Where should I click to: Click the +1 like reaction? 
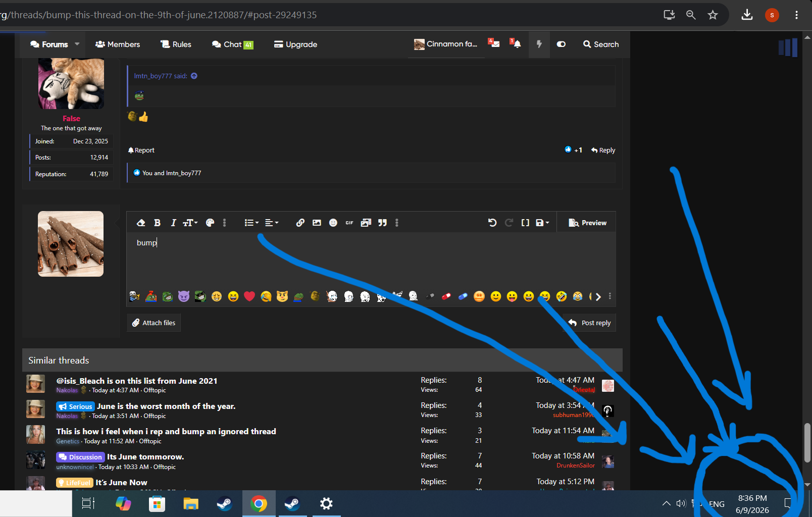click(573, 150)
